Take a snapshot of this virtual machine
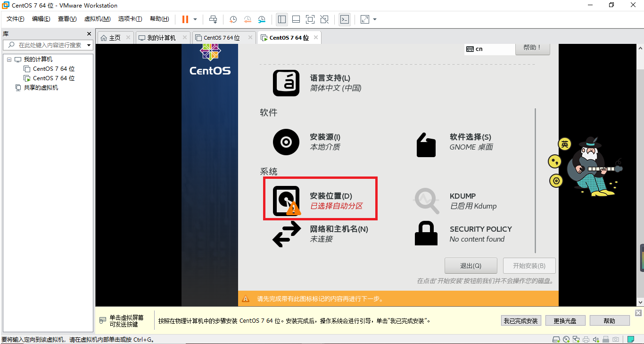The image size is (644, 344). click(x=233, y=19)
